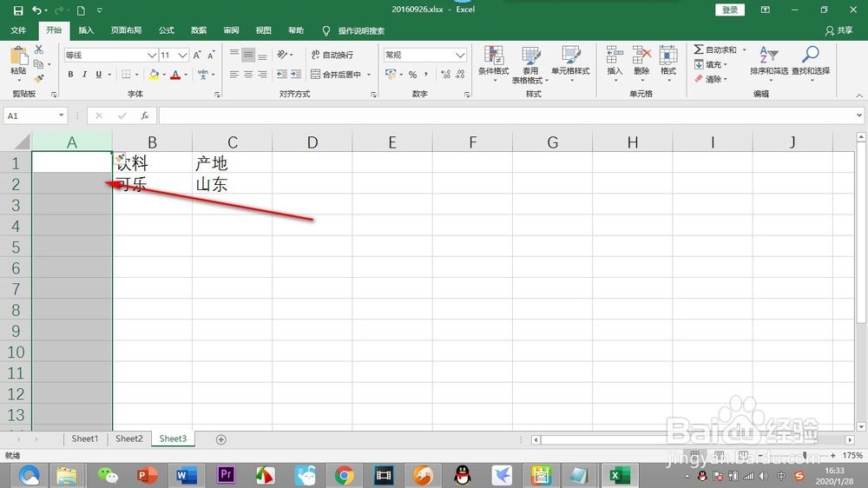Viewport: 868px width, 488px height.
Task: Cut selection with scissors icon
Action: pos(39,49)
